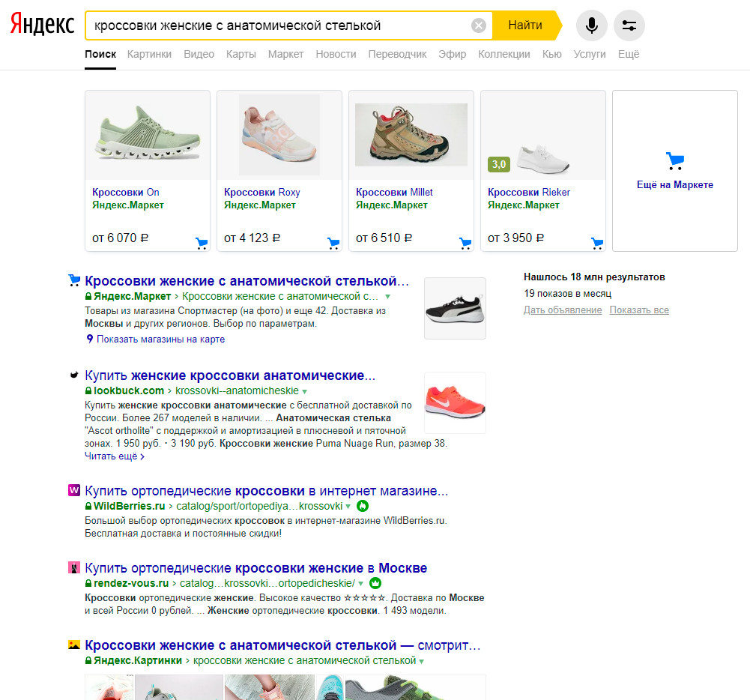750x700 pixels.
Task: Open the orange Nike sneaker thumbnail
Action: [455, 403]
